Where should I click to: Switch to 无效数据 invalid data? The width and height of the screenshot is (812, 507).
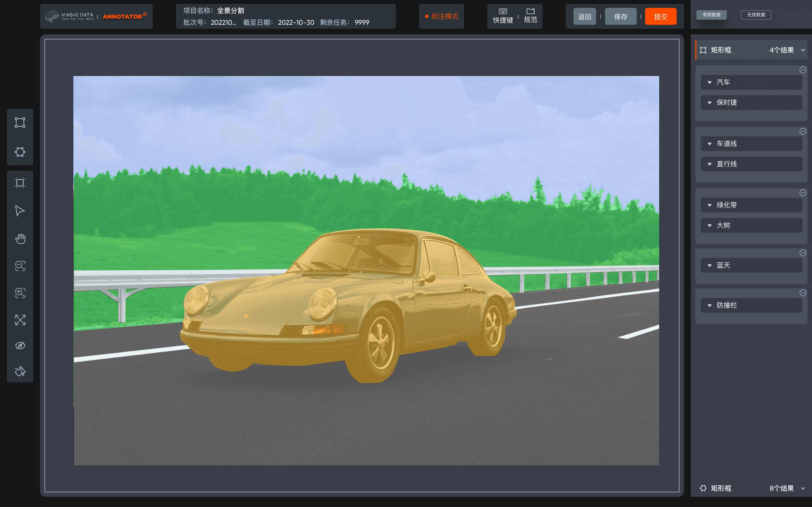(756, 15)
